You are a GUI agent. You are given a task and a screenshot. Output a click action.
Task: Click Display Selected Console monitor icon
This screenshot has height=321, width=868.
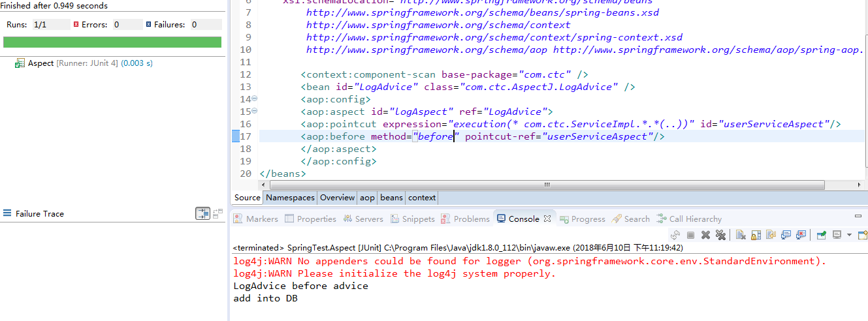[837, 235]
